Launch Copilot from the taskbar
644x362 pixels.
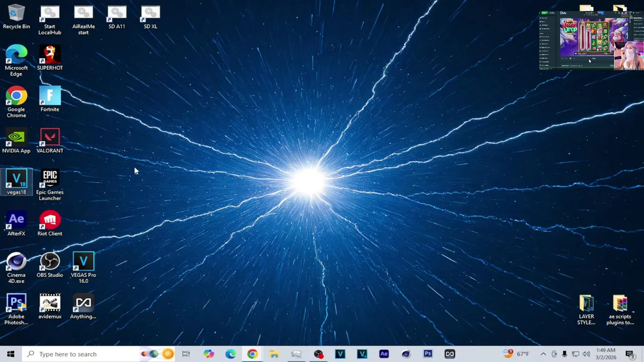[208, 354]
